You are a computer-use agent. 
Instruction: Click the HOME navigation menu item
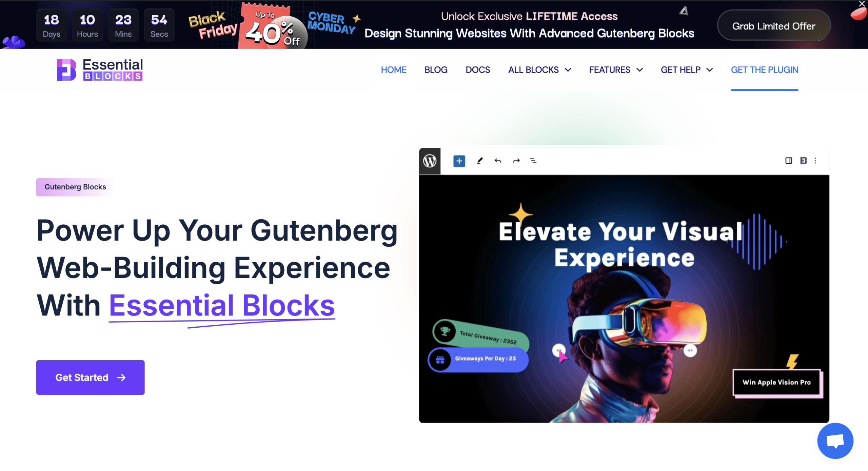pos(393,69)
